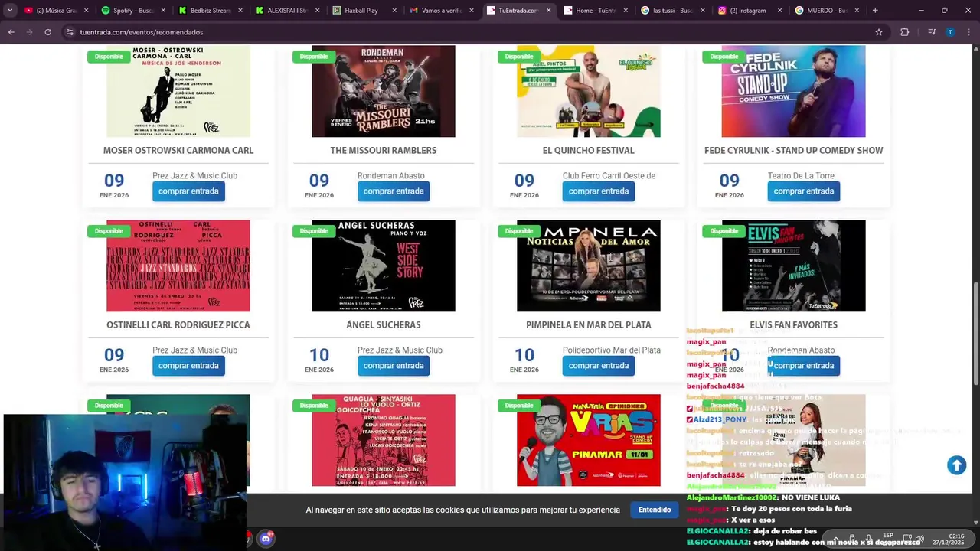The height and width of the screenshot is (551, 980).
Task: Buy tickets for Ángel Sucheras
Action: (x=394, y=366)
